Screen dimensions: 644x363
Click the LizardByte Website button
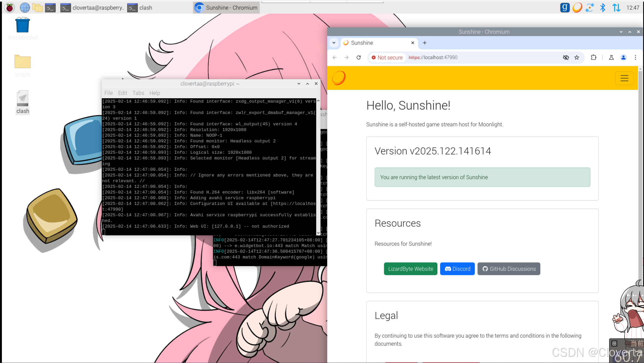click(x=410, y=269)
